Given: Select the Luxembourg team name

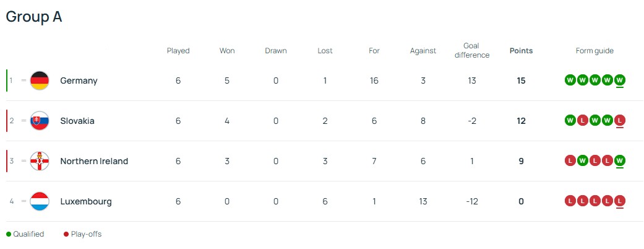Looking at the screenshot, I should click(86, 201).
